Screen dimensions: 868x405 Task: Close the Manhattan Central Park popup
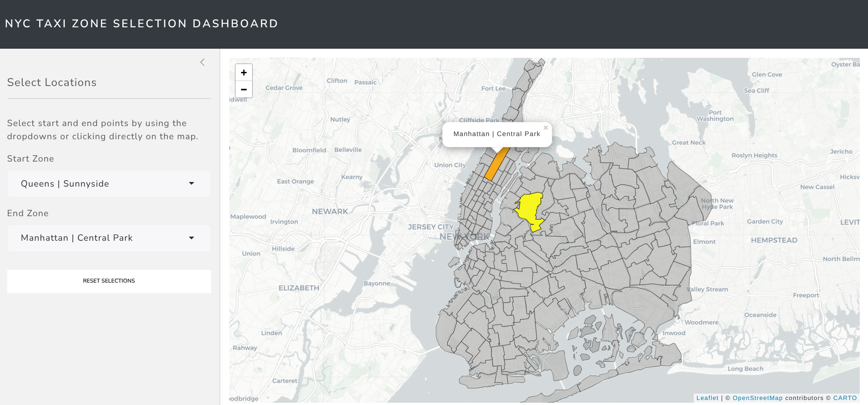tap(545, 128)
